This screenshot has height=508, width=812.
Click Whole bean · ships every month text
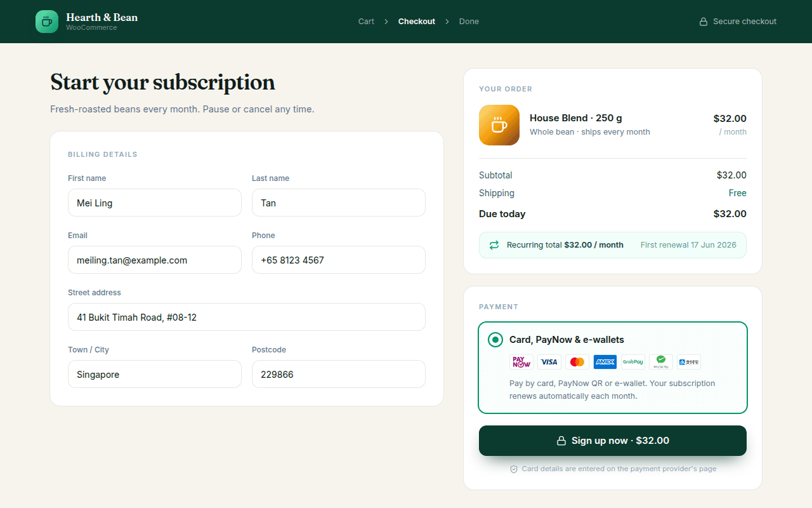[x=590, y=132]
